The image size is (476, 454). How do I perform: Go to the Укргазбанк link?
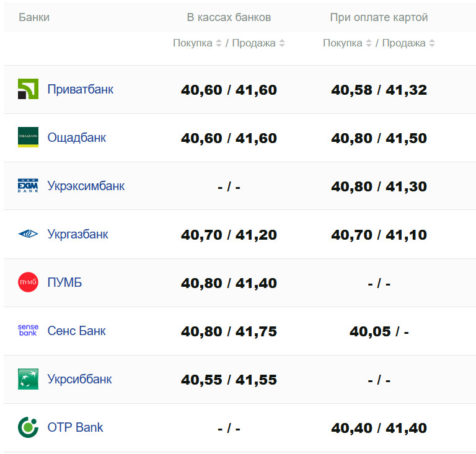pos(78,234)
